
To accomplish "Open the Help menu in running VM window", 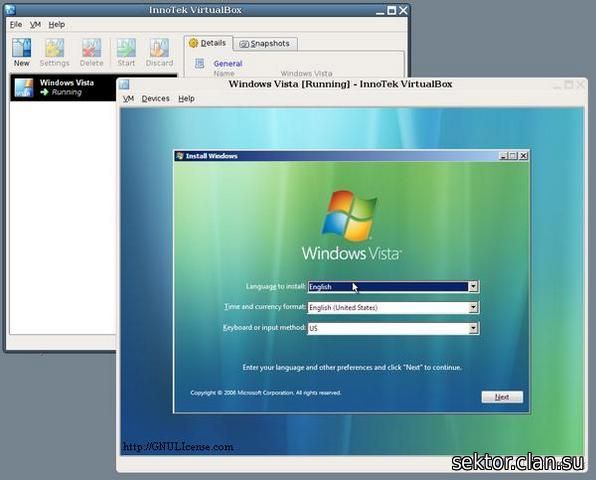I will coord(186,98).
